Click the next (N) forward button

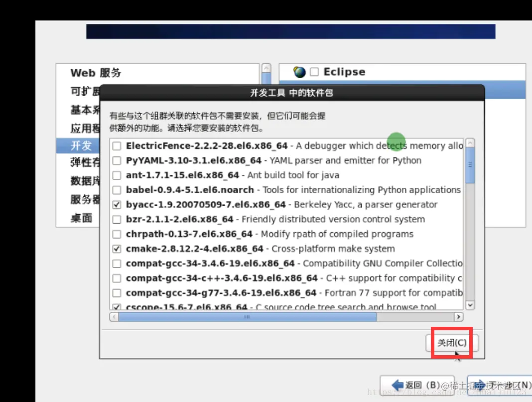(x=500, y=385)
